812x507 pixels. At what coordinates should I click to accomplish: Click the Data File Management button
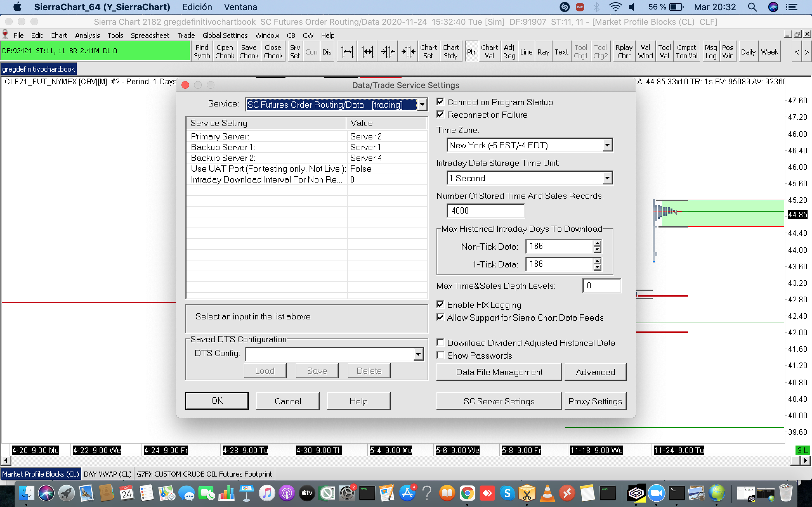(499, 372)
